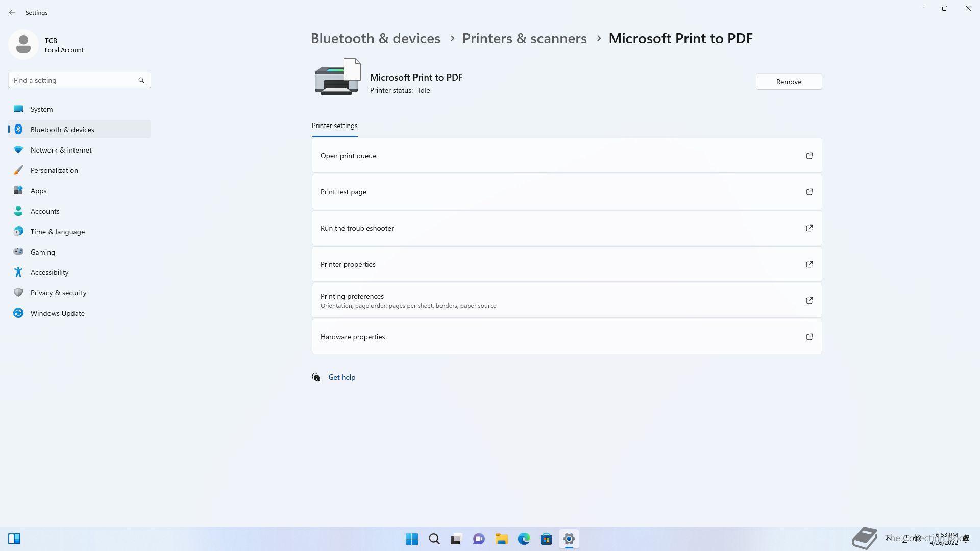
Task: Navigate to Bluetooth & devices breadcrumb
Action: [x=375, y=38]
